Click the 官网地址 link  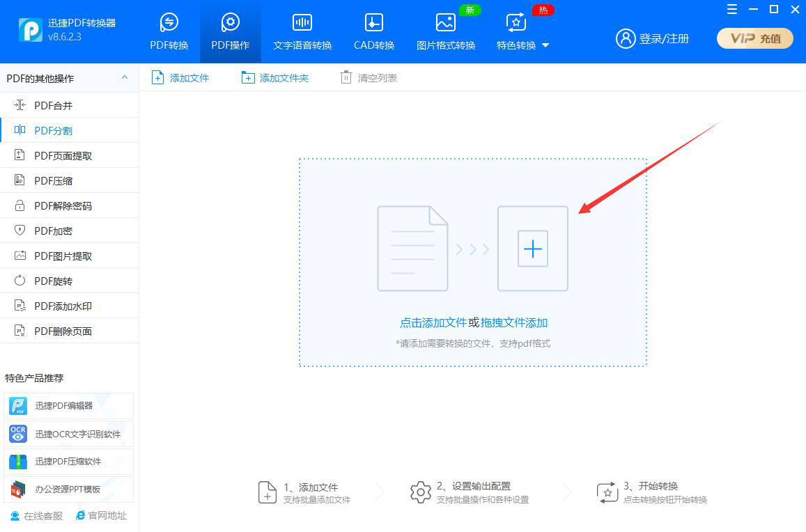point(101,515)
